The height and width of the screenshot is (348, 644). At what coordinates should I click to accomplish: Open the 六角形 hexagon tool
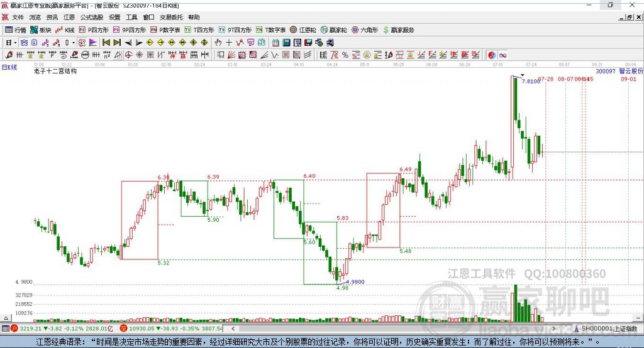365,30
